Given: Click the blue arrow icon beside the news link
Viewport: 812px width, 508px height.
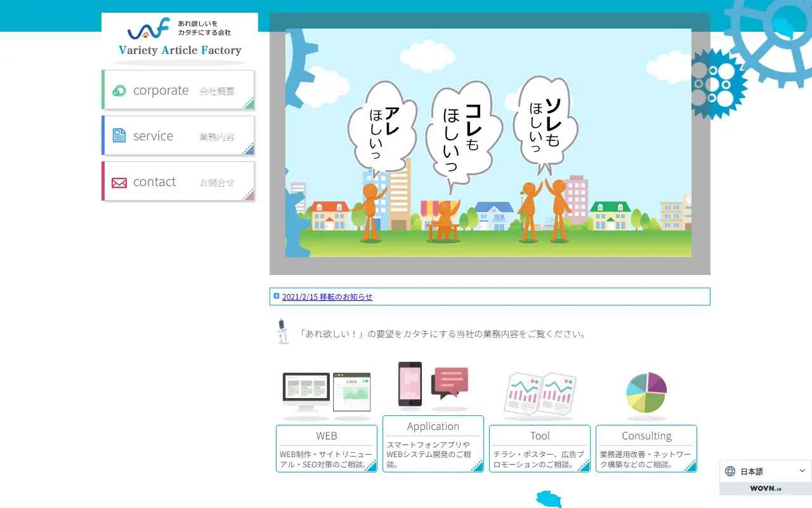Looking at the screenshot, I should tap(277, 296).
